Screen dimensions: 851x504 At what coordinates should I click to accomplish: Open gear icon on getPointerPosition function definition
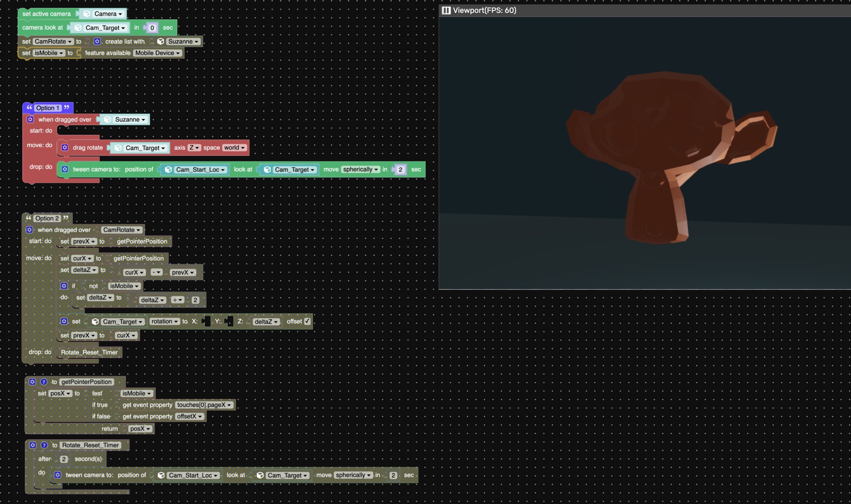[x=32, y=382]
